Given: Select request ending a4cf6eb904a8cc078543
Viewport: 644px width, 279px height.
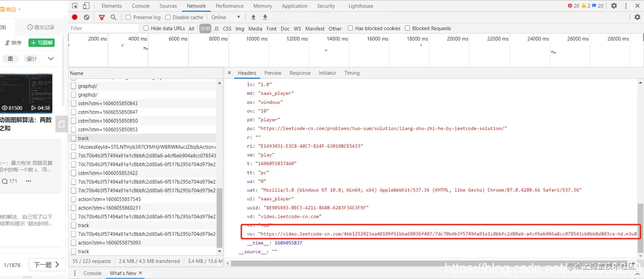Looking at the screenshot, I should point(143,156).
